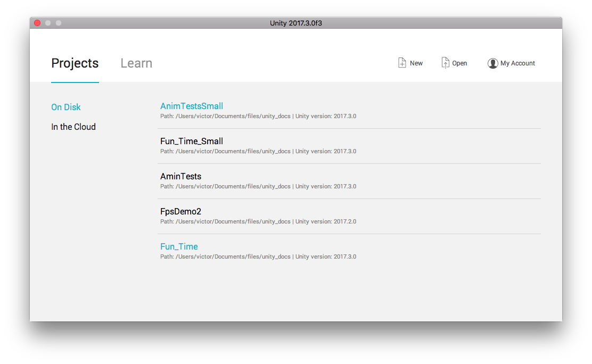592x364 pixels.
Task: Click the My Account avatar icon
Action: (492, 63)
